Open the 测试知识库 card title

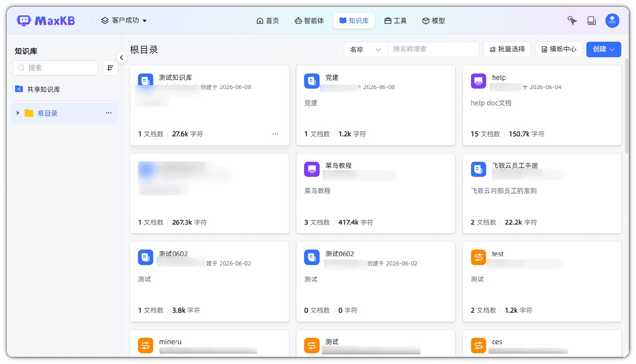(175, 77)
